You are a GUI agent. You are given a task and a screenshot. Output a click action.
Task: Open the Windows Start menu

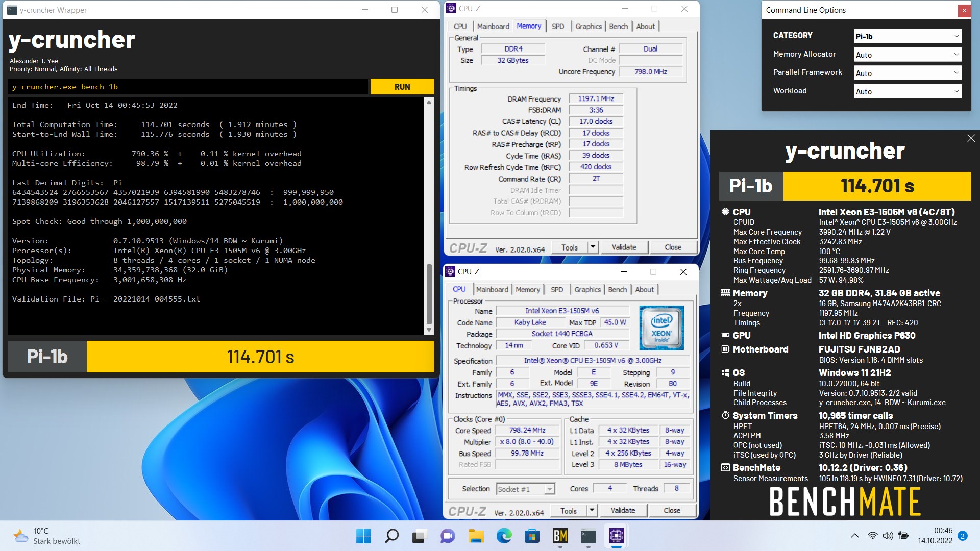pyautogui.click(x=363, y=536)
